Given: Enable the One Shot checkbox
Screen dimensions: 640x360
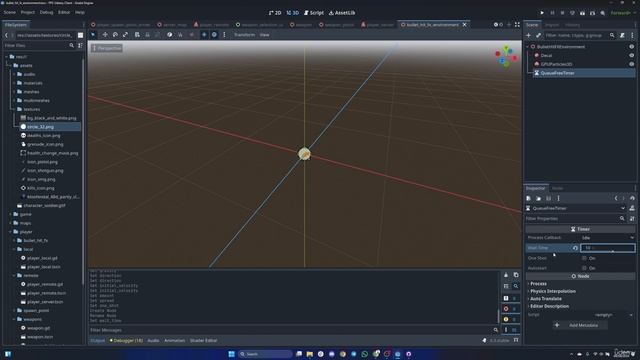Looking at the screenshot, I should (x=584, y=258).
